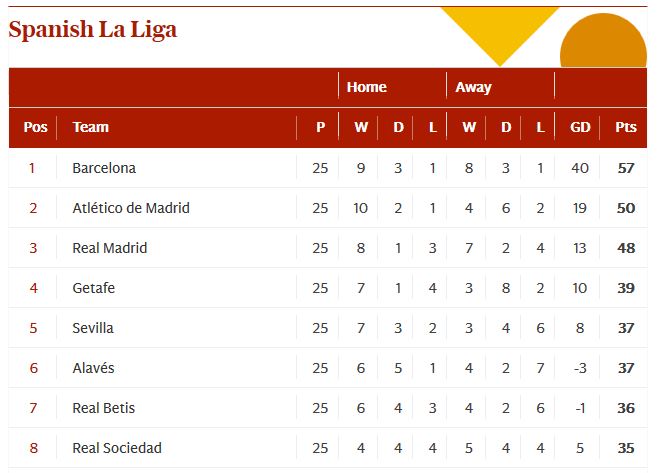Click the GD column header
Screen dimensions: 661x473
pyautogui.click(x=580, y=127)
